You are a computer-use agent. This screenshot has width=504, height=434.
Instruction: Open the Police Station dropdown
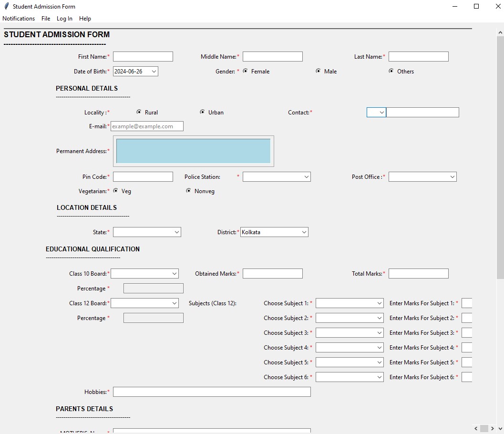coord(306,177)
